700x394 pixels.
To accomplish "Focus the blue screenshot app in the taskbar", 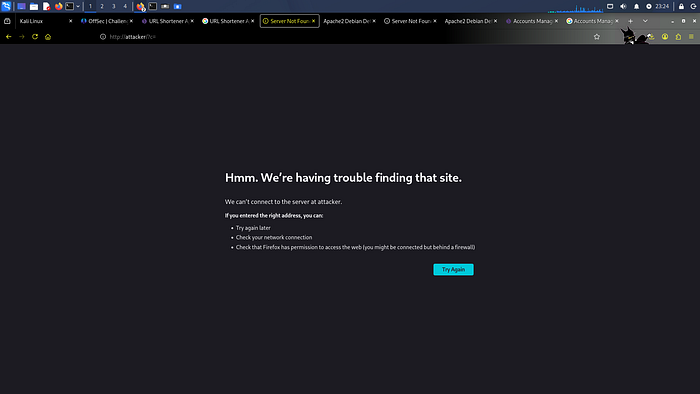I will click(x=177, y=6).
